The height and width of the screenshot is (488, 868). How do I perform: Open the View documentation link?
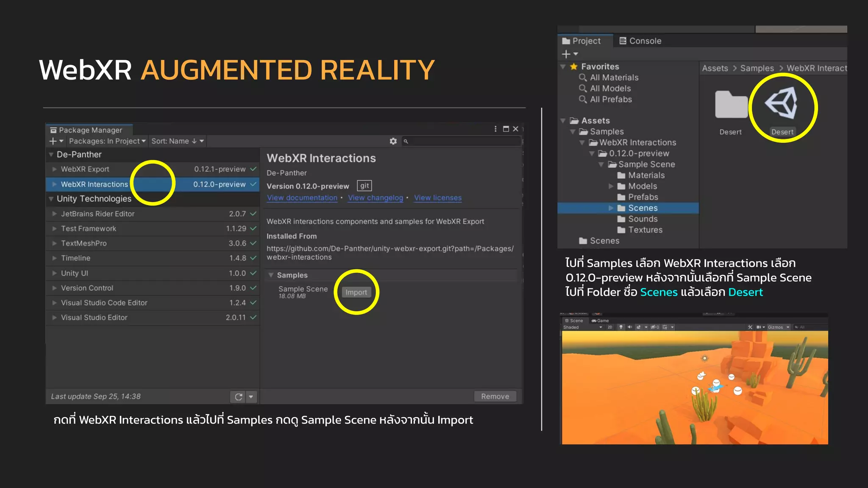click(x=302, y=198)
